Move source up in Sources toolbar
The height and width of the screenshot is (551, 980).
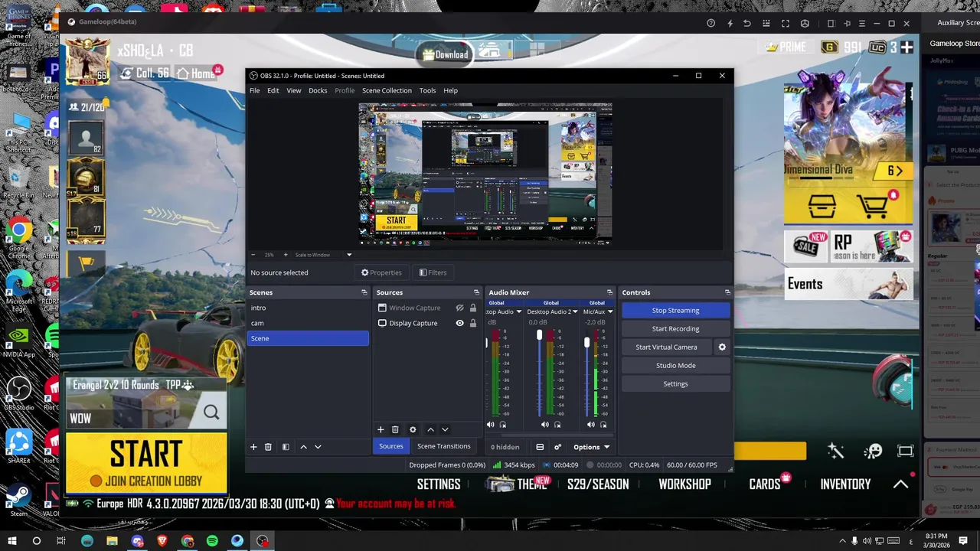pyautogui.click(x=430, y=430)
